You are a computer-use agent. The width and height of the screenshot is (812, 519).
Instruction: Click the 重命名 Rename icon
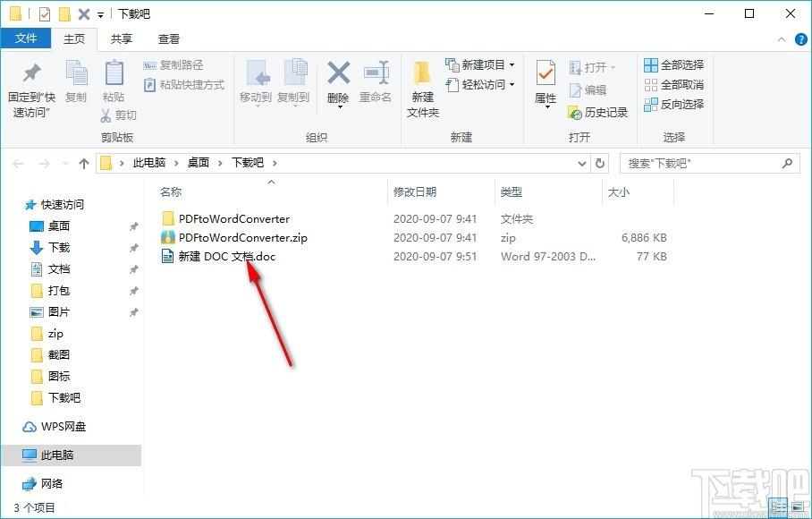point(376,72)
